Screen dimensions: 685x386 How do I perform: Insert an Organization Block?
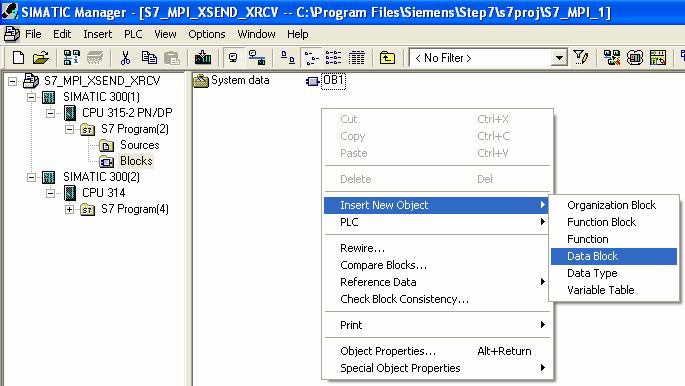coord(614,205)
